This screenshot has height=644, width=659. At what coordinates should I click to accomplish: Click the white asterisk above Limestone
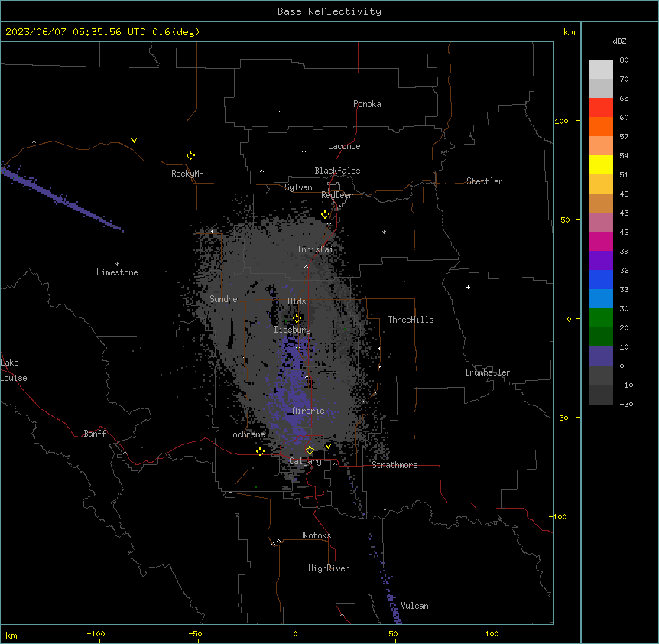pos(117,264)
